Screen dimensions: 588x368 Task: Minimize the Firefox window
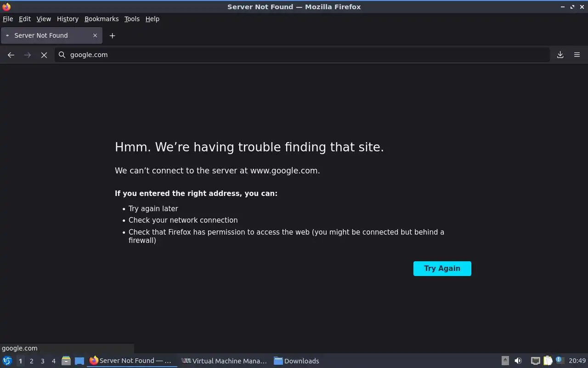tap(563, 7)
